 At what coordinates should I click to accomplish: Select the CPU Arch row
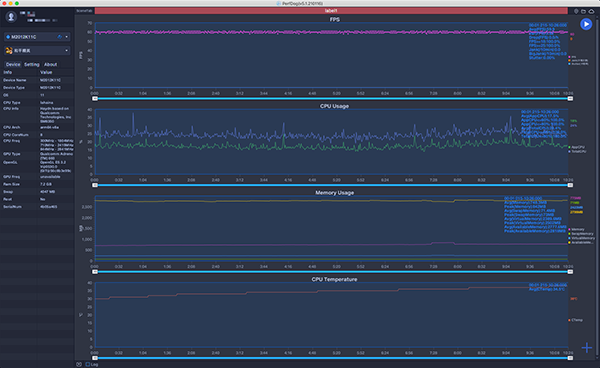[37, 127]
